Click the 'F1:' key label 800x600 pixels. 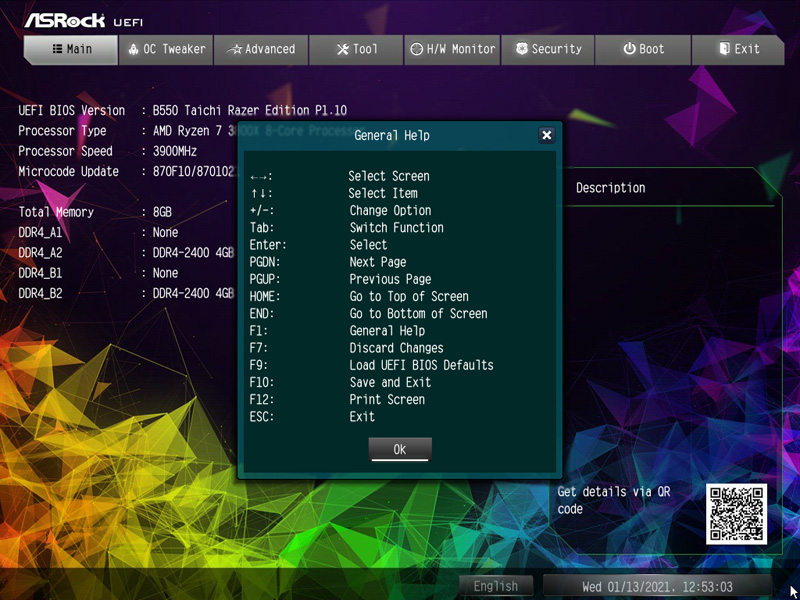[259, 331]
